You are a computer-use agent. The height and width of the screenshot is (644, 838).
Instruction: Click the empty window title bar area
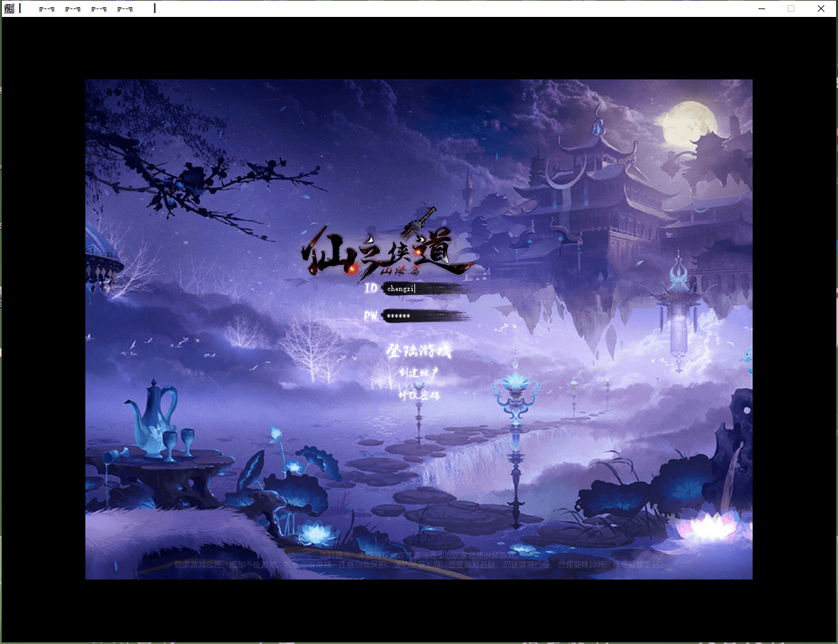coord(456,8)
